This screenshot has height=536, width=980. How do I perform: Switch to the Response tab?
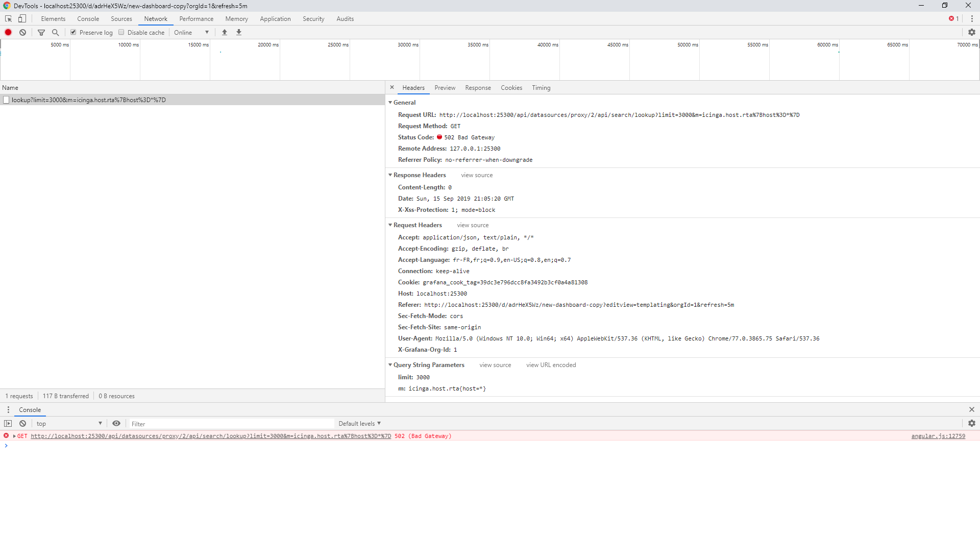478,87
